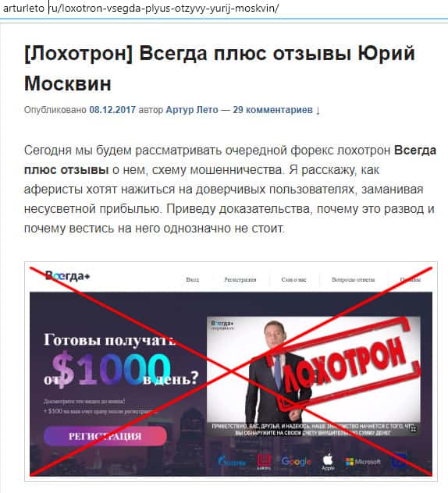This screenshot has height=493, width=448.
Task: Click the Всегда+ logo in the embedded page
Action: click(68, 275)
